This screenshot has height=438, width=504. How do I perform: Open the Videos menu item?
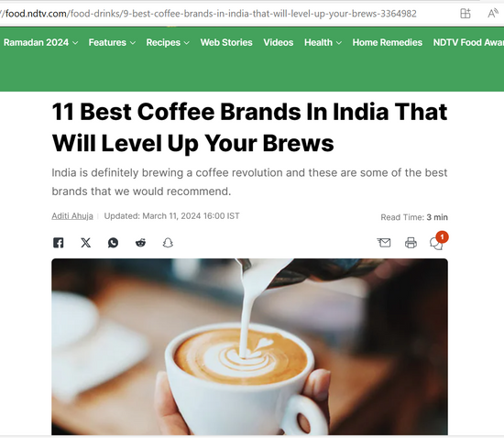(x=279, y=42)
